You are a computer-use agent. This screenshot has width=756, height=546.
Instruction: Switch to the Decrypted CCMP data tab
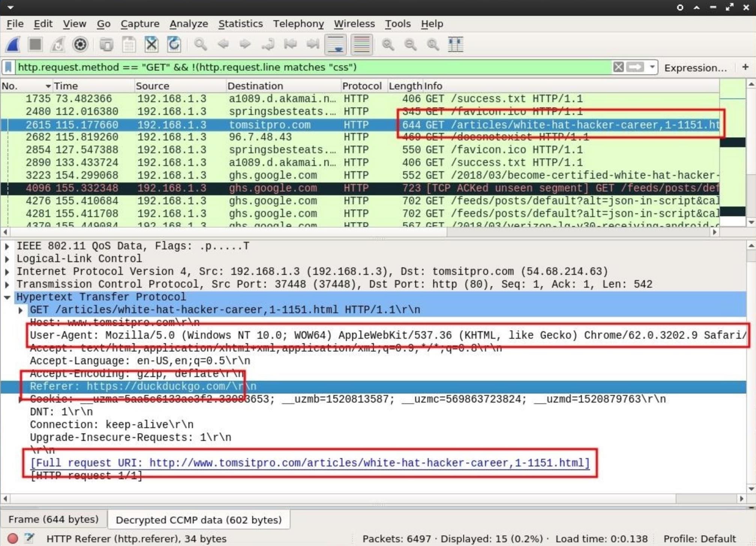[x=199, y=519]
